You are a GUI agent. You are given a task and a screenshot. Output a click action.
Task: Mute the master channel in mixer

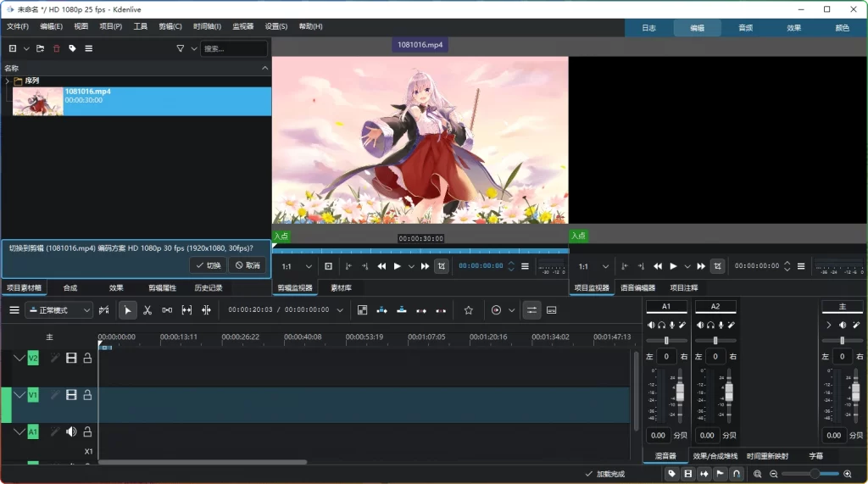(842, 325)
